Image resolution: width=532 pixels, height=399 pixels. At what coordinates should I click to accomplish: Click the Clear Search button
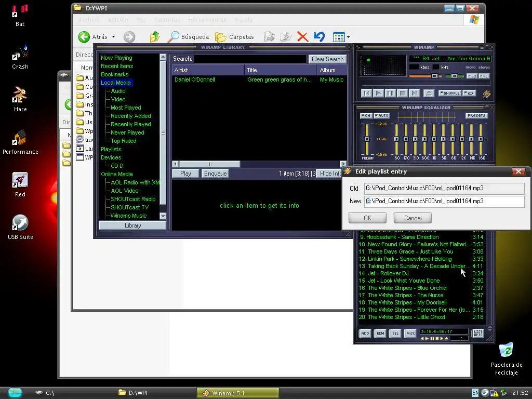click(x=327, y=59)
